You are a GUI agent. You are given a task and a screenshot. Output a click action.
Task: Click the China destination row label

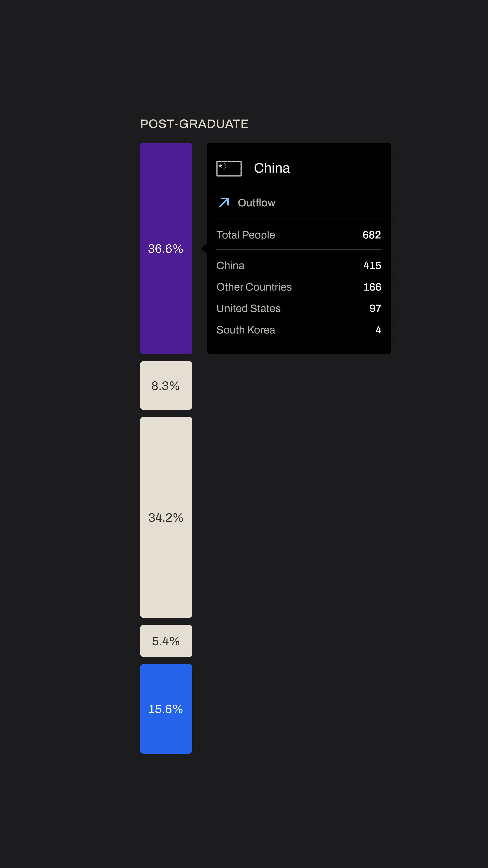point(230,266)
